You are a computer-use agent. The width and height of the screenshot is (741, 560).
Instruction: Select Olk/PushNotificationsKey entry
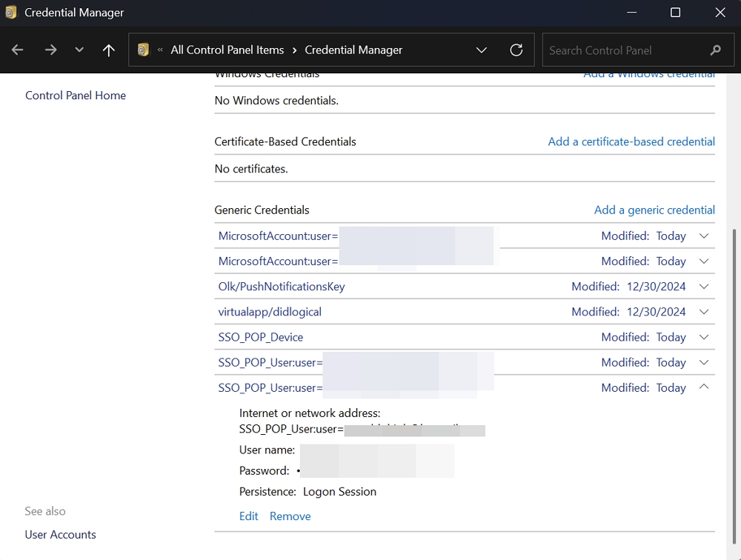[x=282, y=287]
